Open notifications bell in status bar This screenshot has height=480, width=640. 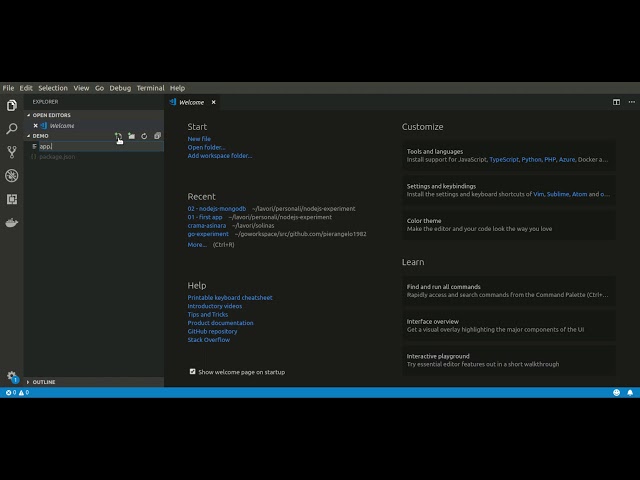tap(630, 392)
